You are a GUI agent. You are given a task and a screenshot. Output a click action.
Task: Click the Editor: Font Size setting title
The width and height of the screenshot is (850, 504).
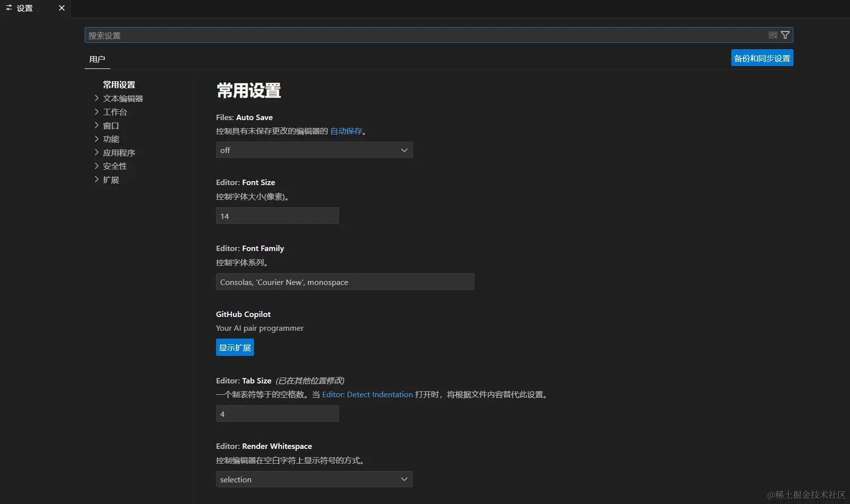(246, 183)
